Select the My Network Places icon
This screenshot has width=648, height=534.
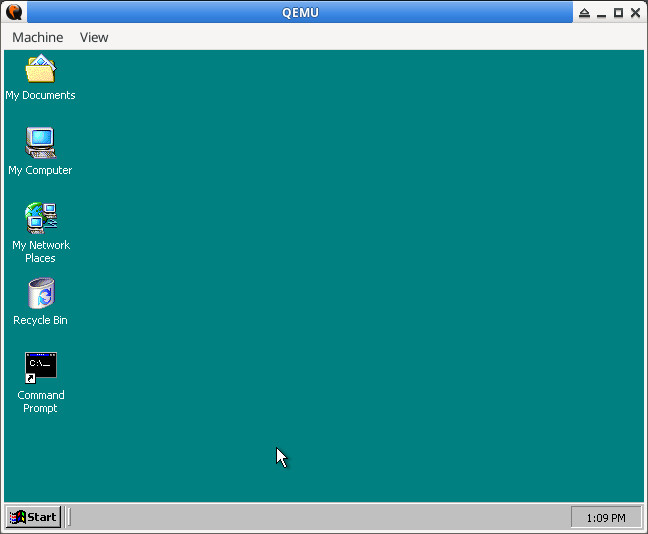pyautogui.click(x=40, y=217)
